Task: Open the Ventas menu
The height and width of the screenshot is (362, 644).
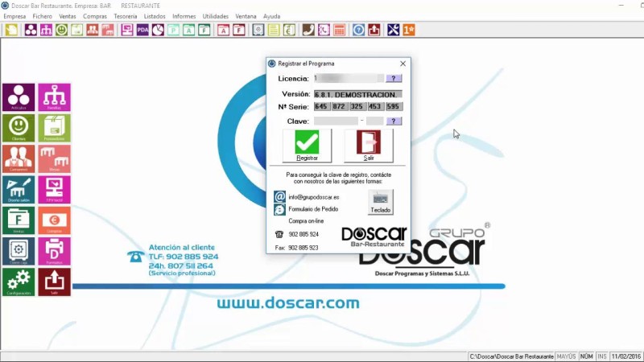Action: tap(68, 16)
